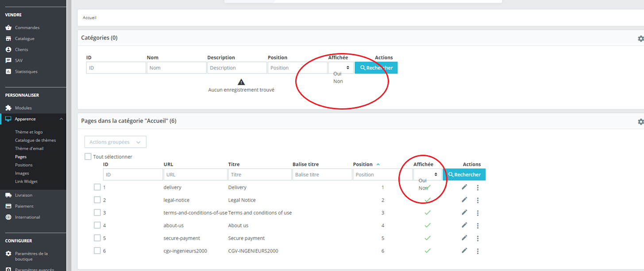Click the Catalogue store icon
Image resolution: width=644 pixels, height=271 pixels.
click(x=8, y=38)
